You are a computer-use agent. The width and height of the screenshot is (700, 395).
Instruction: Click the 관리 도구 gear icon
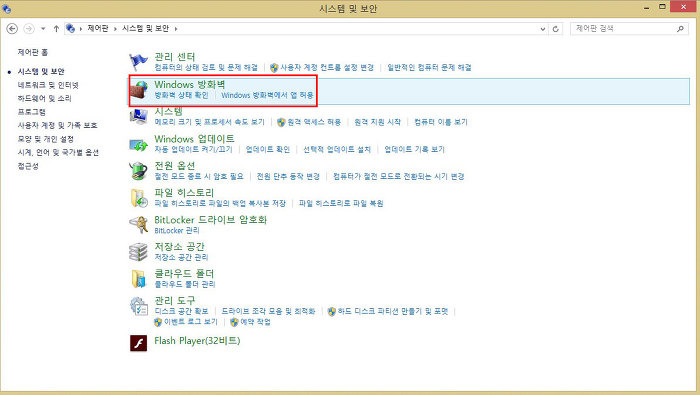click(x=139, y=306)
